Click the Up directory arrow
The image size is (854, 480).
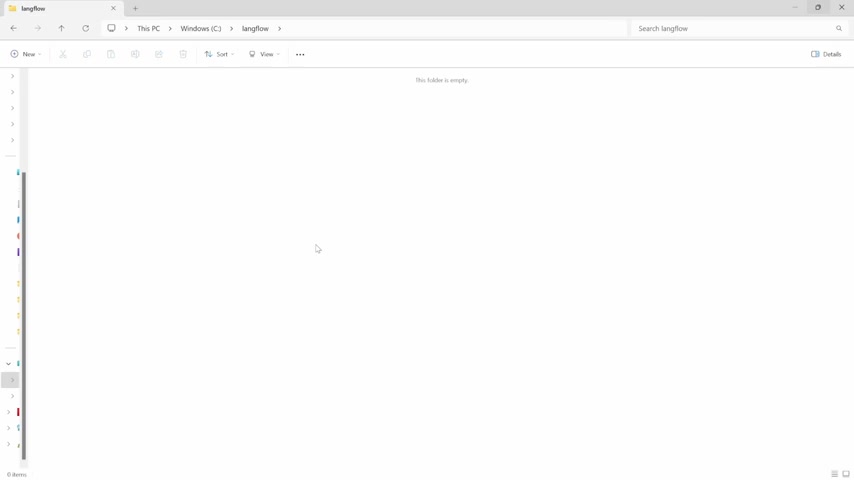(x=61, y=28)
